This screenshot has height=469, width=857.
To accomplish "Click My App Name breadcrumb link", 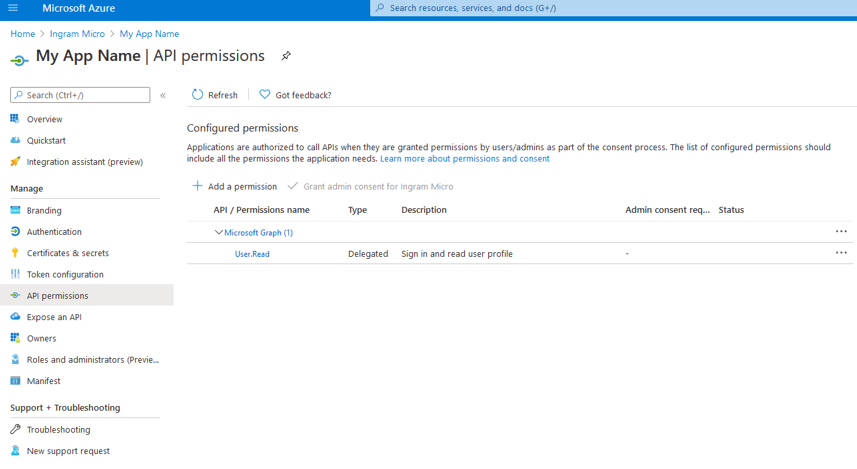I will pyautogui.click(x=149, y=34).
